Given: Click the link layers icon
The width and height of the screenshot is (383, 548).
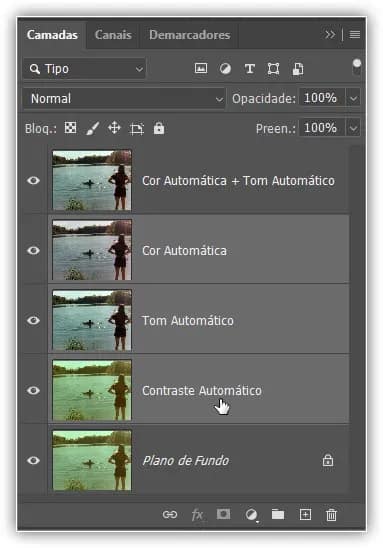Looking at the screenshot, I should coord(170,514).
